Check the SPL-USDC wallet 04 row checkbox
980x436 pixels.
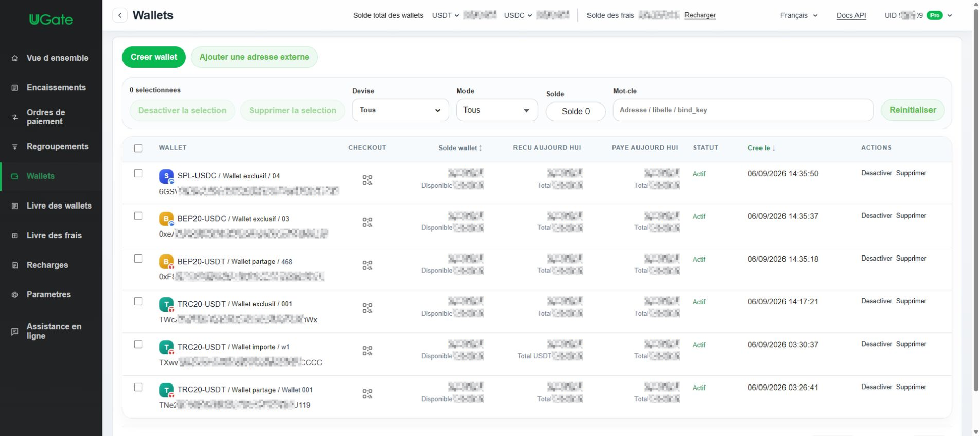click(x=138, y=173)
